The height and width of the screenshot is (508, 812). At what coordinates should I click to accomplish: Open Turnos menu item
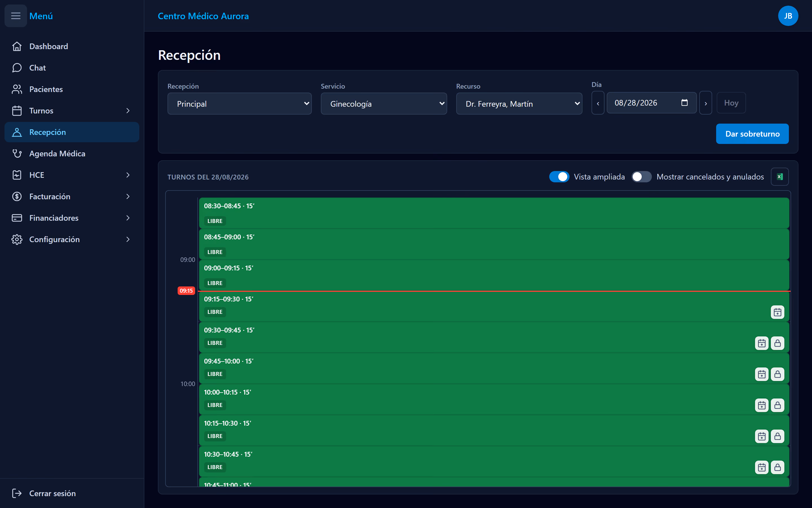(x=72, y=111)
